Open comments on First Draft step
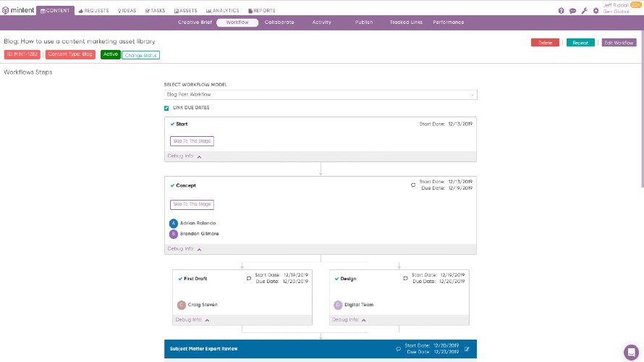Screen dimensions: 644x362 click(249, 278)
